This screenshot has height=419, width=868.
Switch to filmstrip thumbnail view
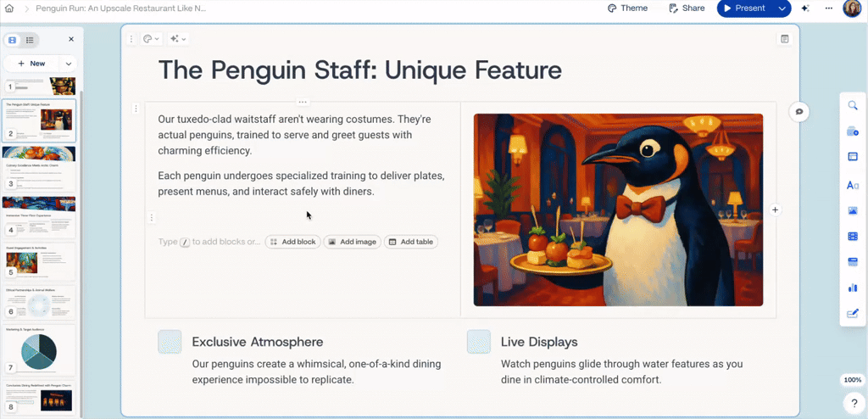coord(13,40)
